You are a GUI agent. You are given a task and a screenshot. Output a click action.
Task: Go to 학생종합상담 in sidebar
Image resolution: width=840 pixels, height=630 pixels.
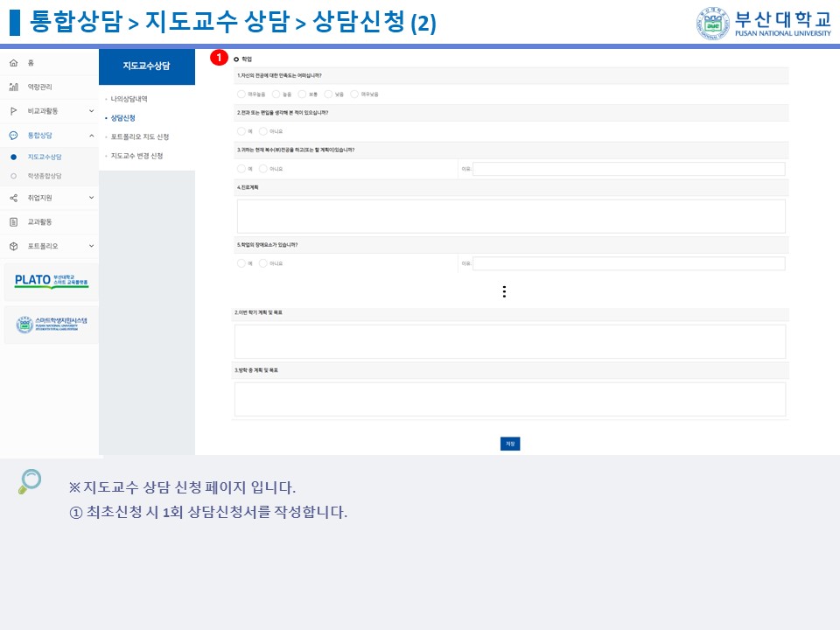(45, 176)
